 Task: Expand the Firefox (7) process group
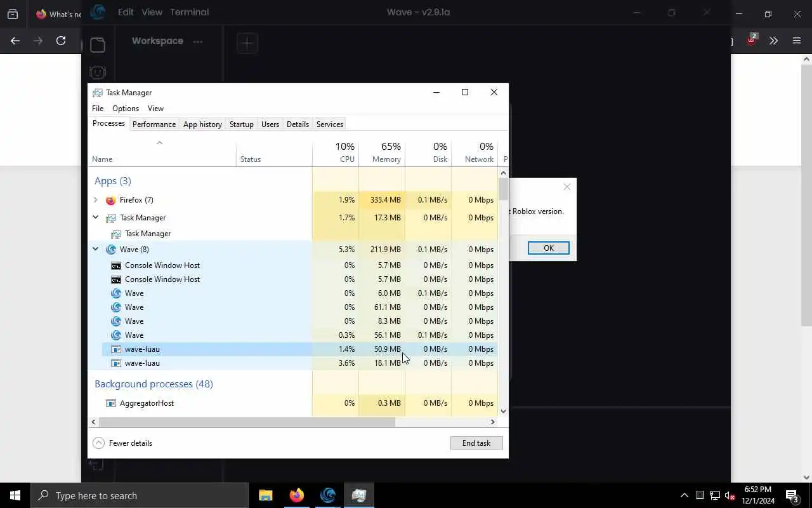coord(96,200)
